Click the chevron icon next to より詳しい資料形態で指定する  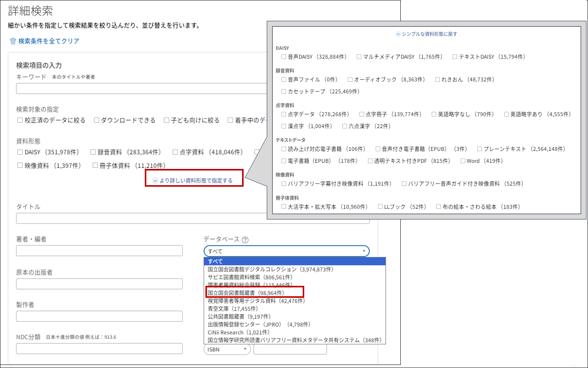pos(155,181)
